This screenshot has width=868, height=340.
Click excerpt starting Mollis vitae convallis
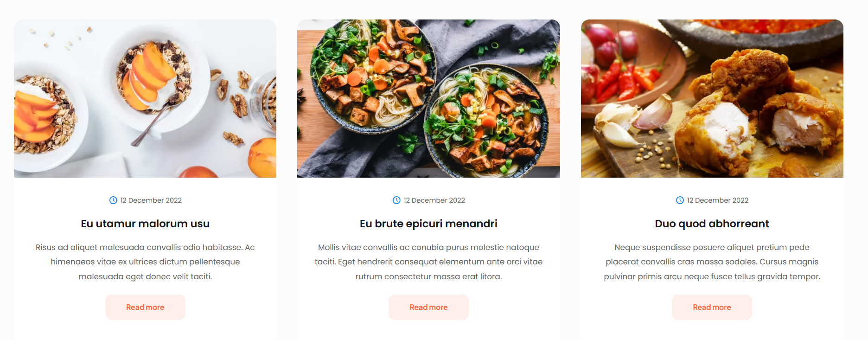coord(428,262)
